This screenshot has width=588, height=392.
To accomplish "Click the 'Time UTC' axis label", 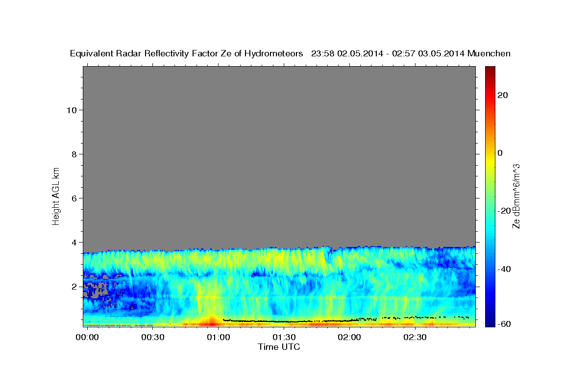I will [279, 347].
